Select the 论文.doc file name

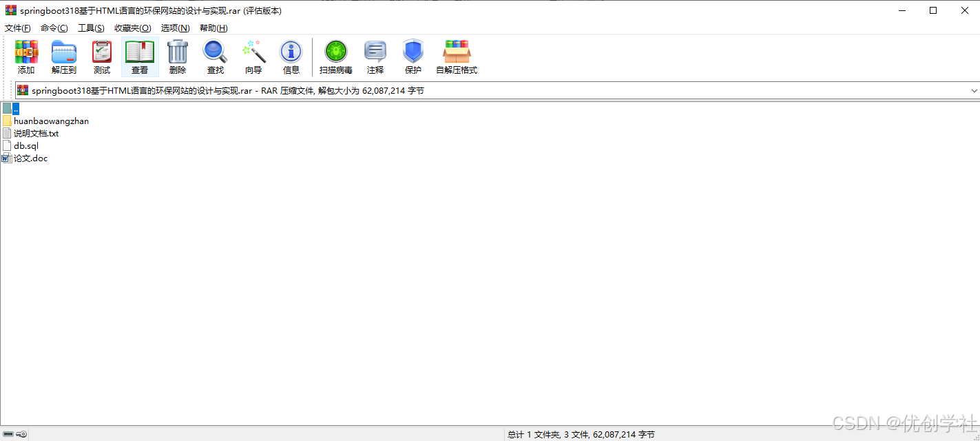click(30, 158)
